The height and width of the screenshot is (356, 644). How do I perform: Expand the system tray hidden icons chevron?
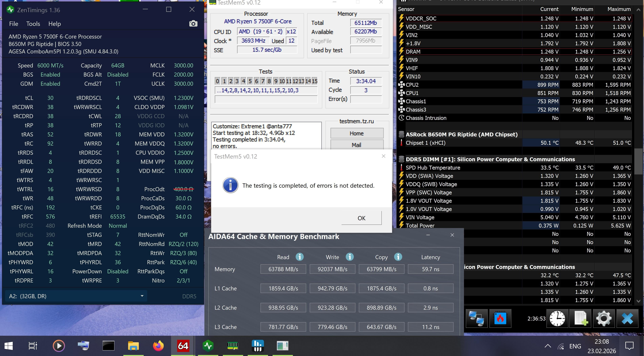[x=548, y=346]
